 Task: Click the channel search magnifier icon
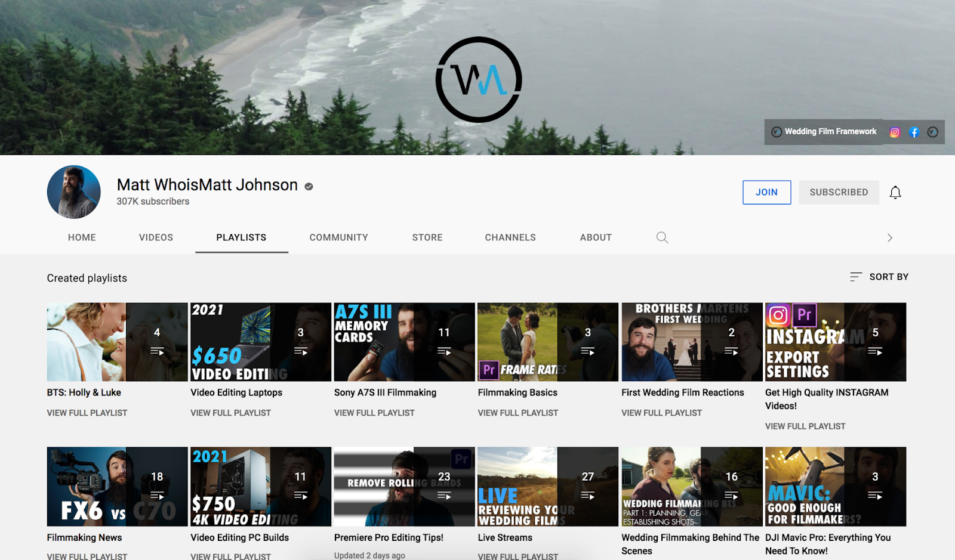coord(662,237)
